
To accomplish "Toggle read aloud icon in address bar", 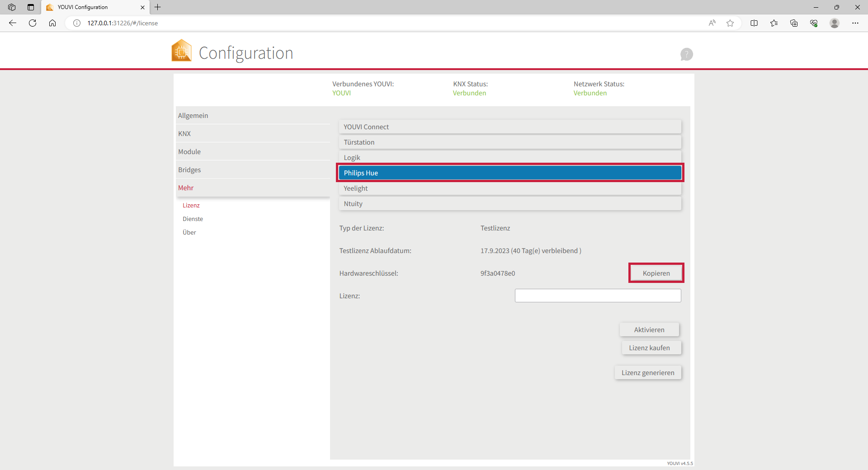I will coord(712,23).
